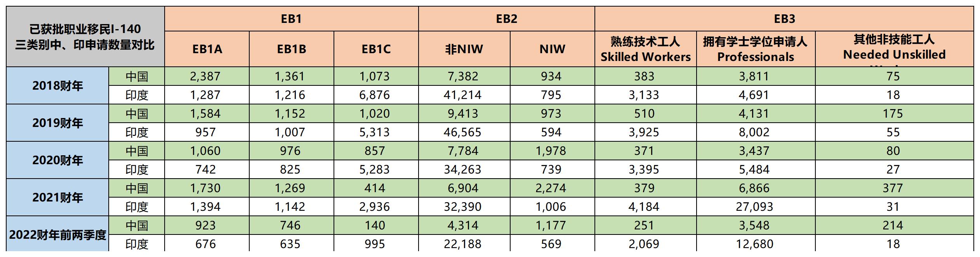Click the Needed Unskilled column header

tap(894, 49)
